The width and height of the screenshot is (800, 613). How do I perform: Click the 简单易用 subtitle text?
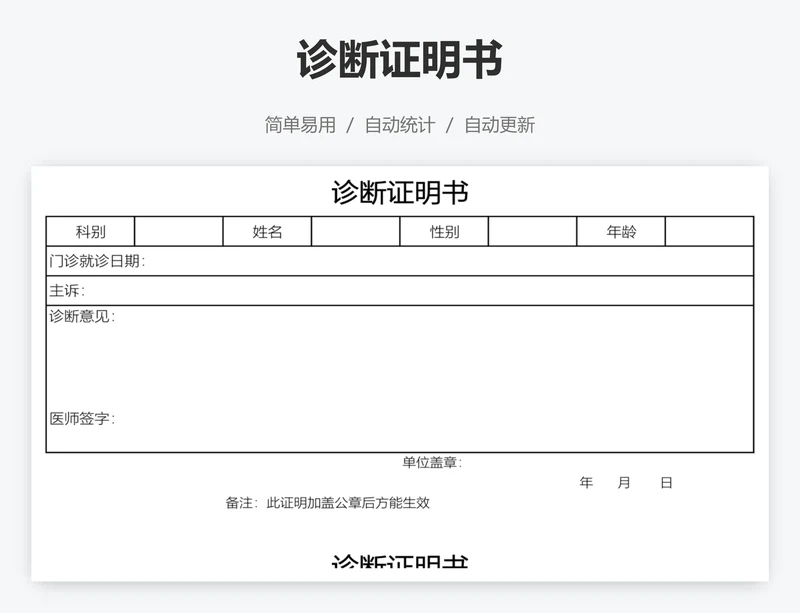tap(300, 125)
